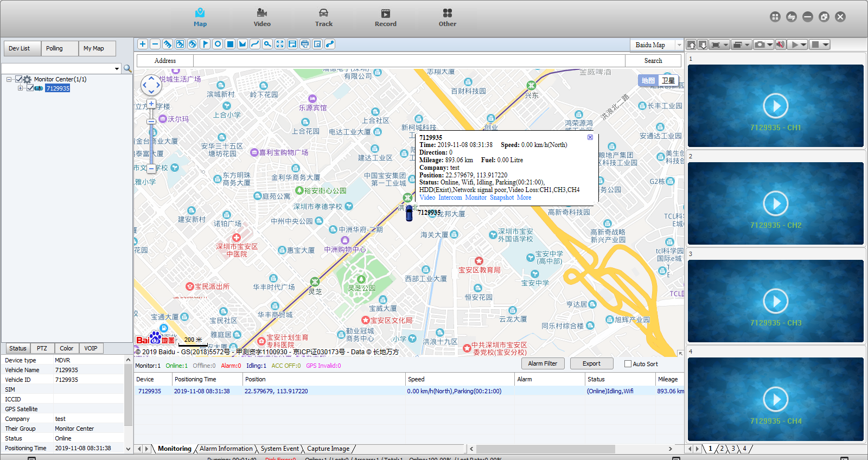Click the magnifier search tool in map toolbar
The height and width of the screenshot is (460, 868).
tap(267, 44)
